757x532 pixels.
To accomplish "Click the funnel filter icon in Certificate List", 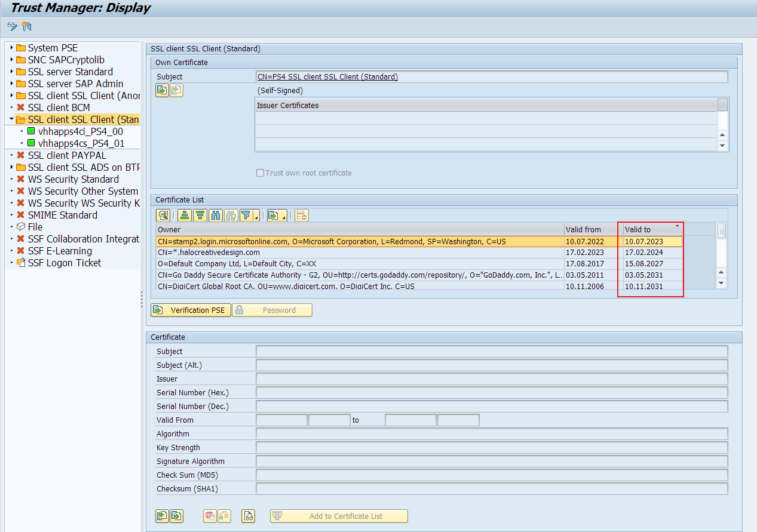I will click(246, 216).
